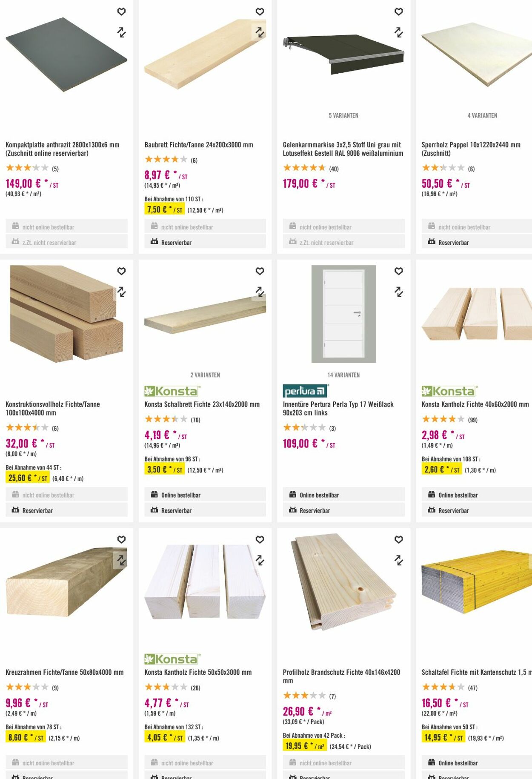Click the white Pertura door thumbnail
The width and height of the screenshot is (532, 779).
tap(343, 314)
